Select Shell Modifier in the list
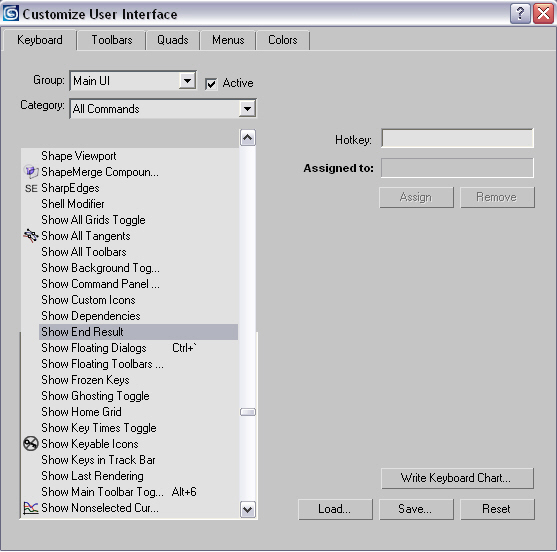The image size is (557, 552). click(x=73, y=204)
